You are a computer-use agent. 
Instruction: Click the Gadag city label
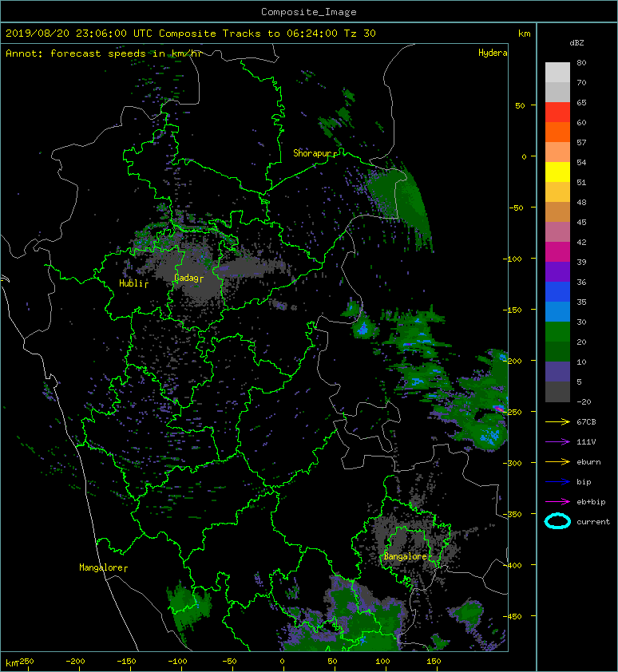(x=187, y=278)
